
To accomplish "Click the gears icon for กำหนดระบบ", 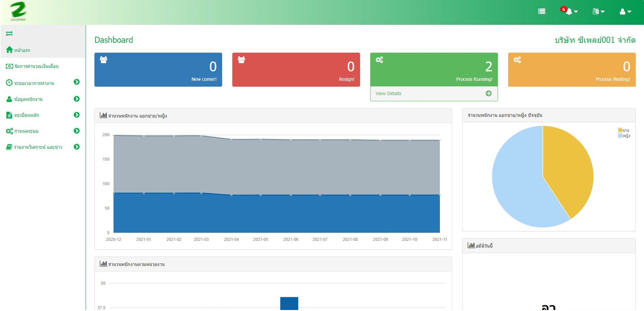I will coord(9,131).
